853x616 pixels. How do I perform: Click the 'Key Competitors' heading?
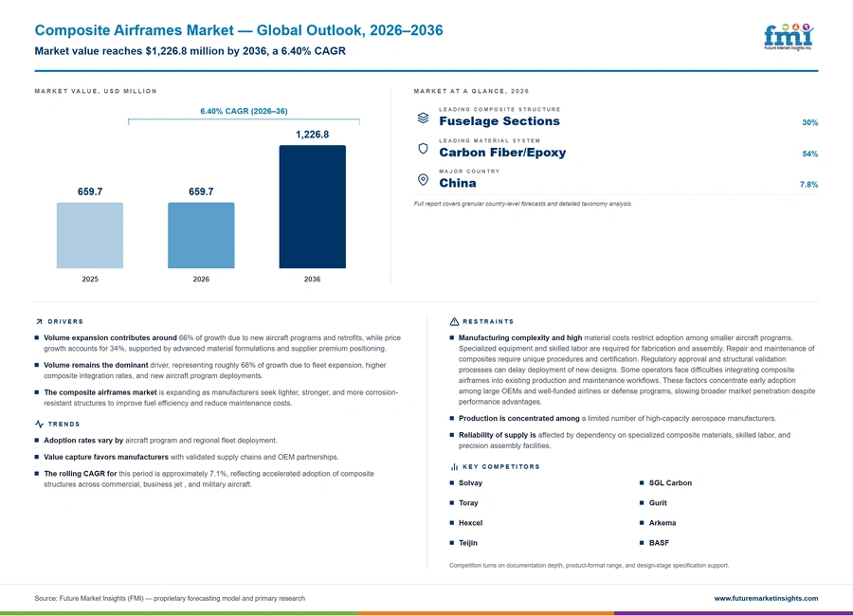501,467
